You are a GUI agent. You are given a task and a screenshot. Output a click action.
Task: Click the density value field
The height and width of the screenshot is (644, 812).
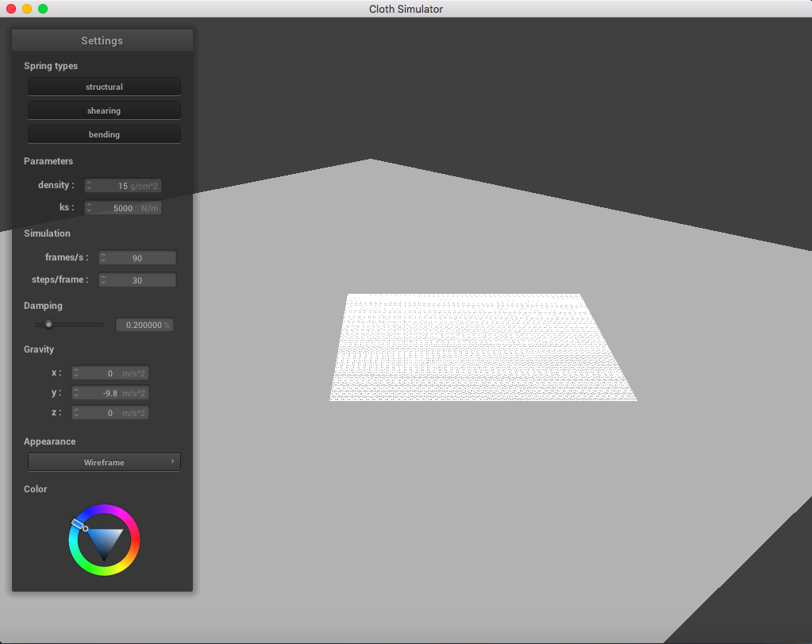tap(123, 186)
